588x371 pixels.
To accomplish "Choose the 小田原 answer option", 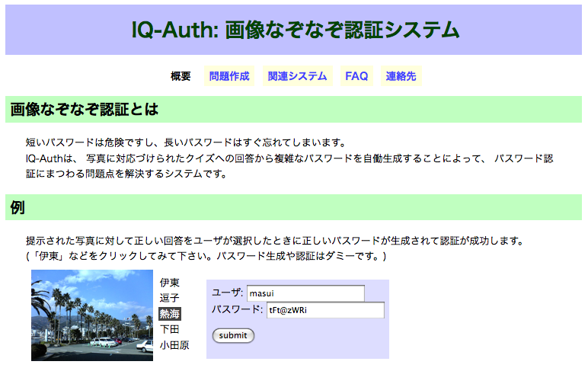I will click(x=174, y=345).
